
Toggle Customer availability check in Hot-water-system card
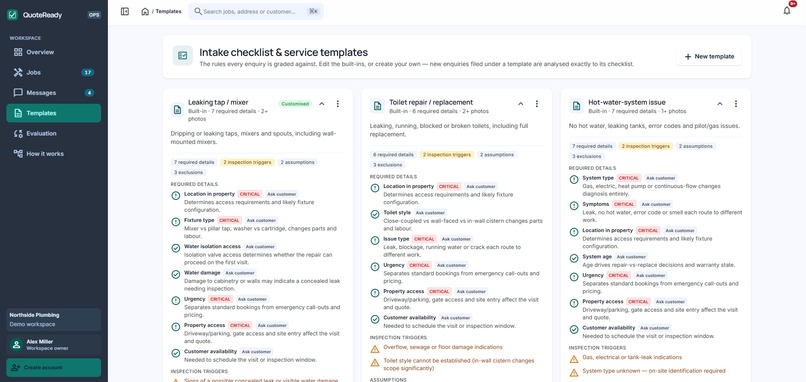(x=574, y=329)
